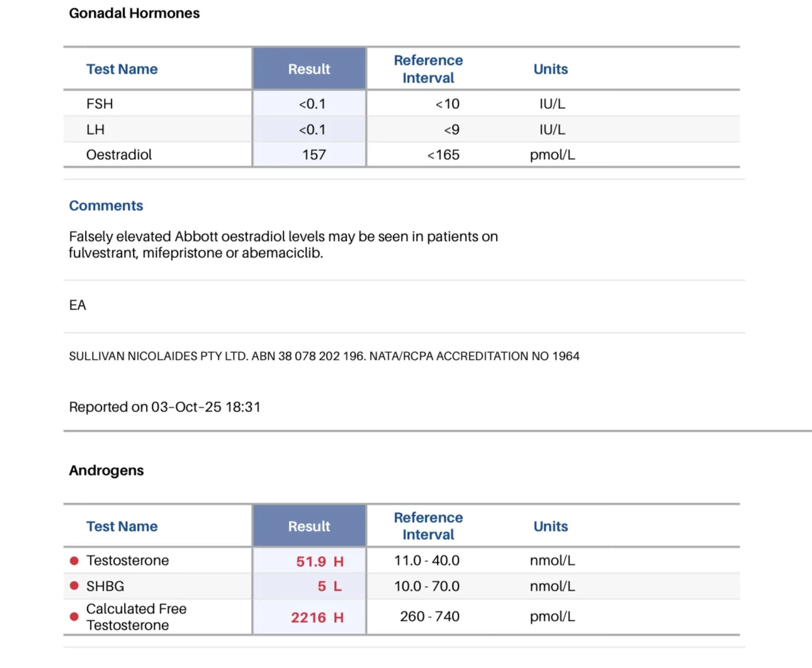Click Reference Interval header in Gonadal Hormones table
The width and height of the screenshot is (812, 668).
pos(428,69)
